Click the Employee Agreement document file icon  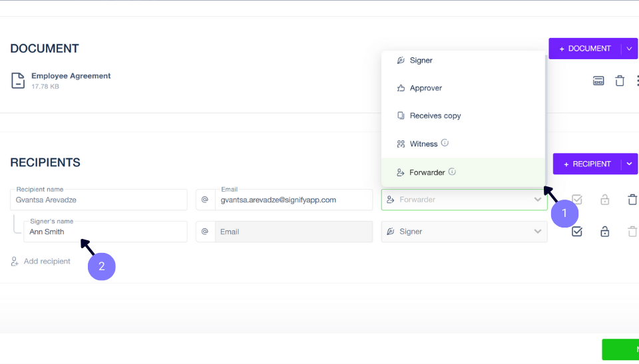pos(18,81)
